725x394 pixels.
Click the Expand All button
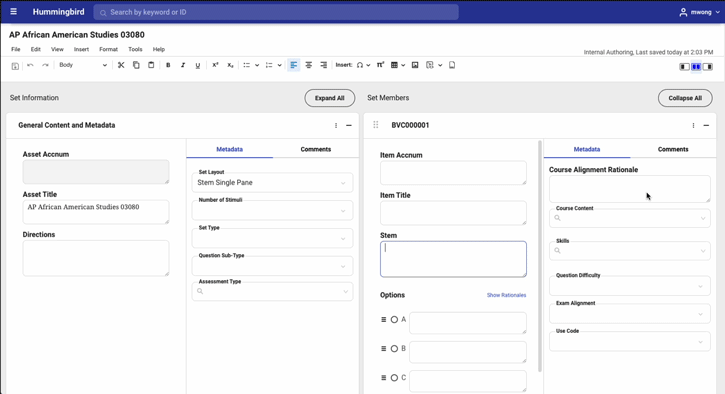click(330, 98)
